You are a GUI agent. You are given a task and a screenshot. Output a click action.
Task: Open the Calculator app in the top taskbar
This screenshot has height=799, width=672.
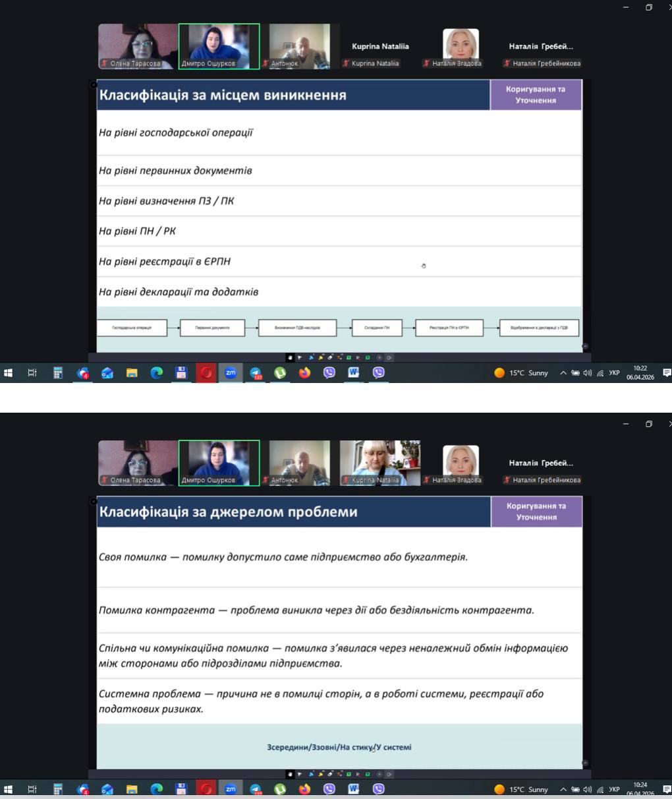click(x=58, y=373)
